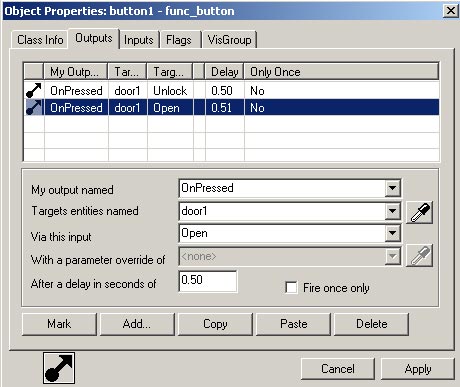
Task: Click the parameter override dropdown arrow
Action: [392, 256]
